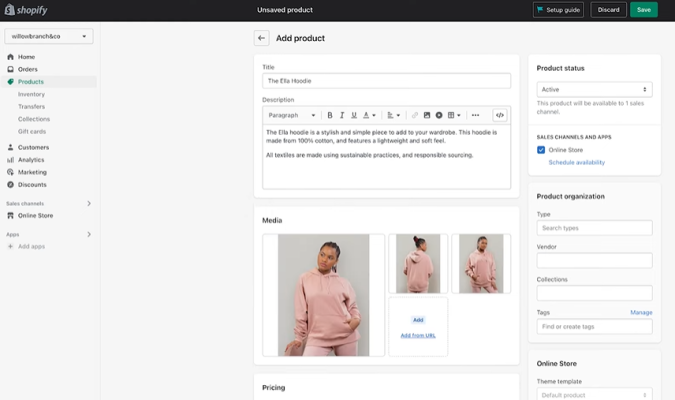Click the Manage tags link
Image resolution: width=675 pixels, height=400 pixels.
[x=641, y=312]
